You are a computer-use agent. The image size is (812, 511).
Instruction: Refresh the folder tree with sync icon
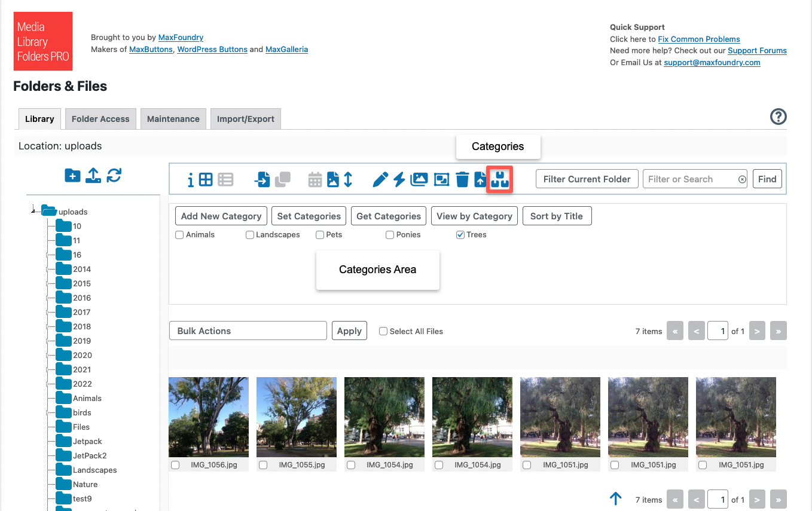[114, 176]
